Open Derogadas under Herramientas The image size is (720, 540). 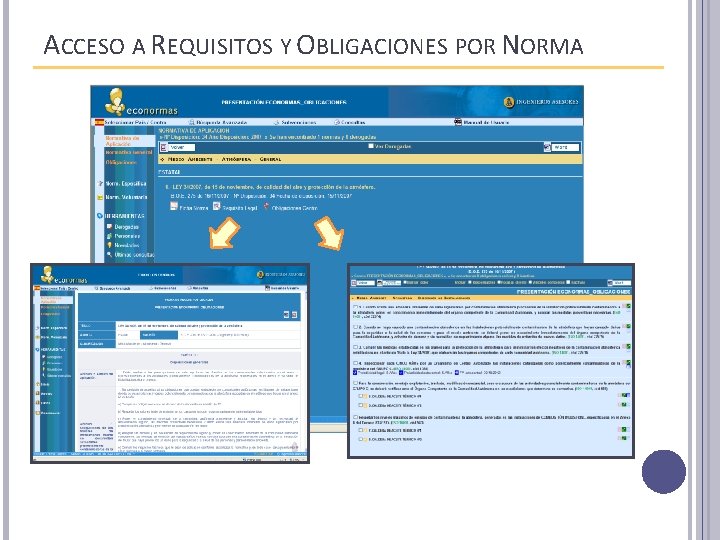pyautogui.click(x=126, y=227)
